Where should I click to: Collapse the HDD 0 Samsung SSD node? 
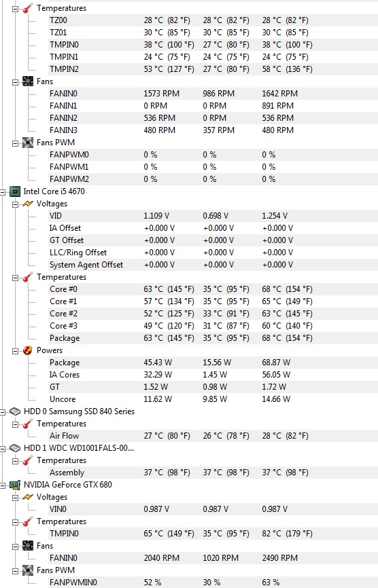pos(3,413)
